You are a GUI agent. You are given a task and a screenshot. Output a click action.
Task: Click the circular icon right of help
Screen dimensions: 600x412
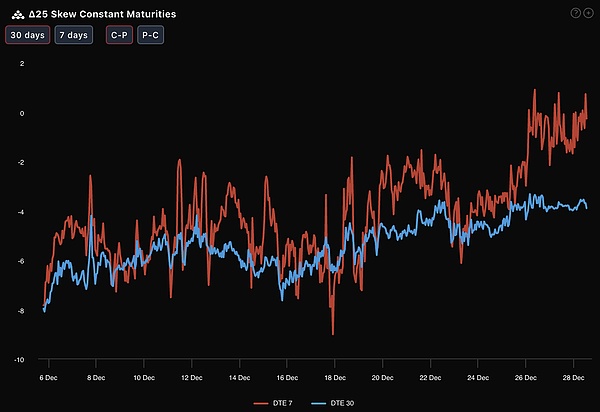click(x=588, y=13)
